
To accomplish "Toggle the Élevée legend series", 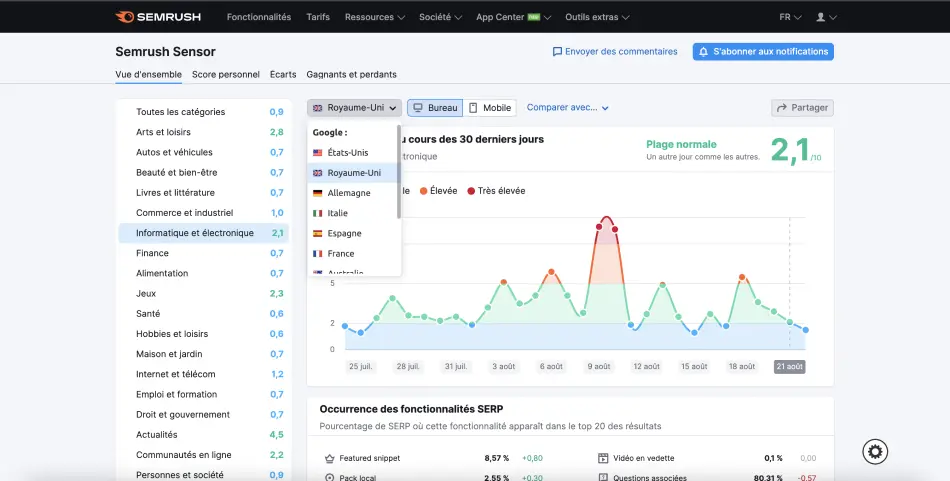I will pyautogui.click(x=438, y=191).
